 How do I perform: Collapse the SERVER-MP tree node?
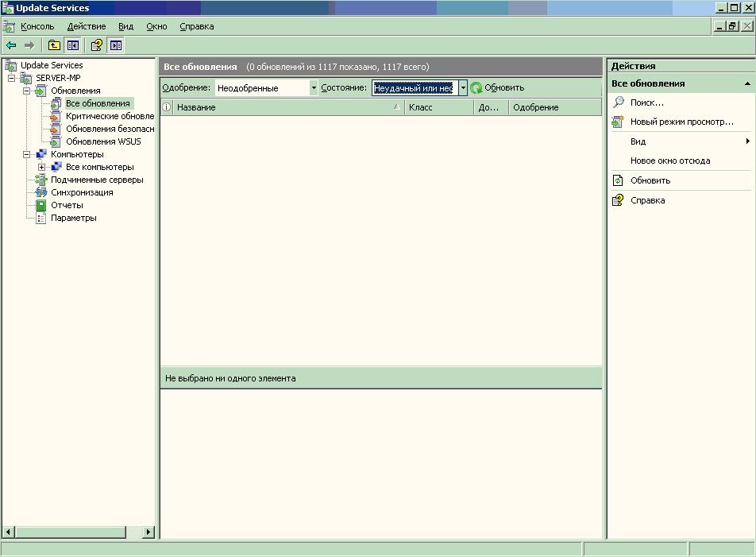click(12, 78)
